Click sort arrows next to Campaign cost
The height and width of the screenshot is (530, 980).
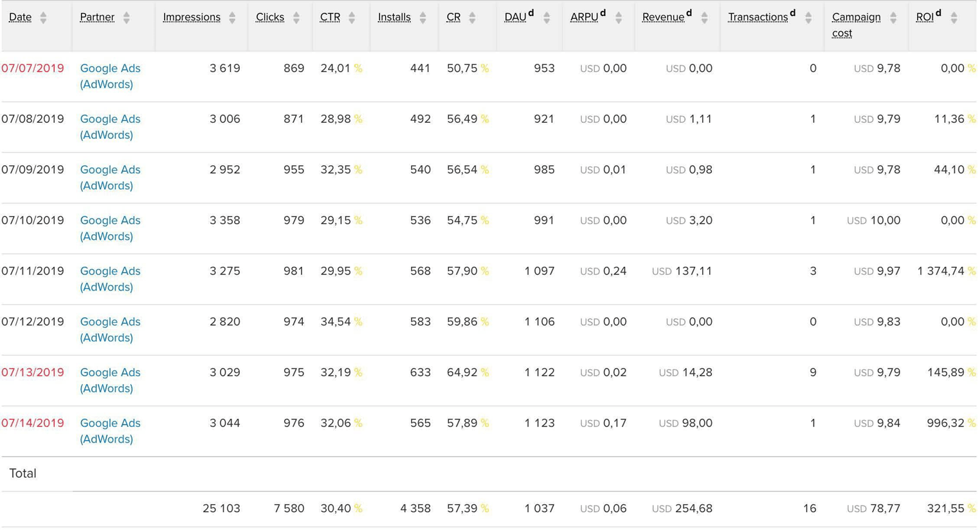coord(893,18)
